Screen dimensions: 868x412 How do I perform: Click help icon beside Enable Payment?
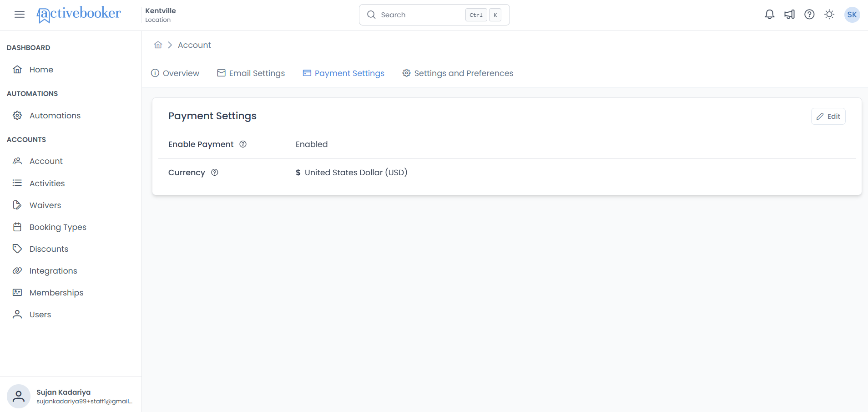tap(243, 144)
